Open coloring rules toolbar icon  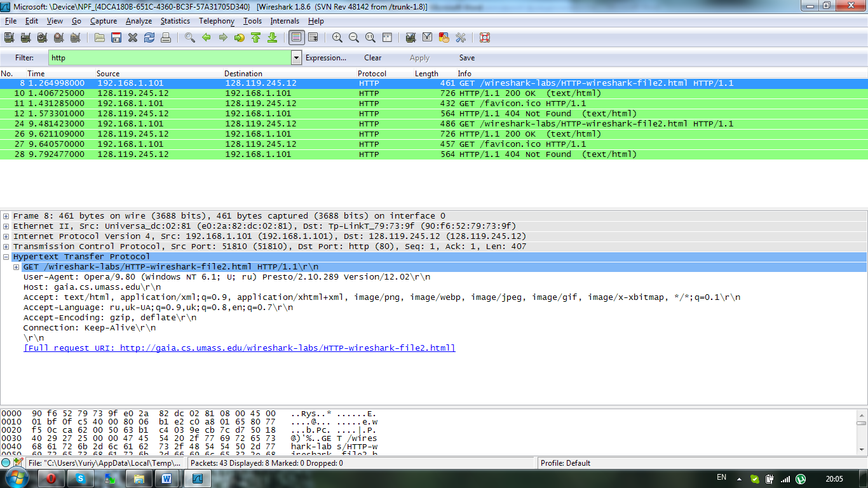[x=444, y=37]
